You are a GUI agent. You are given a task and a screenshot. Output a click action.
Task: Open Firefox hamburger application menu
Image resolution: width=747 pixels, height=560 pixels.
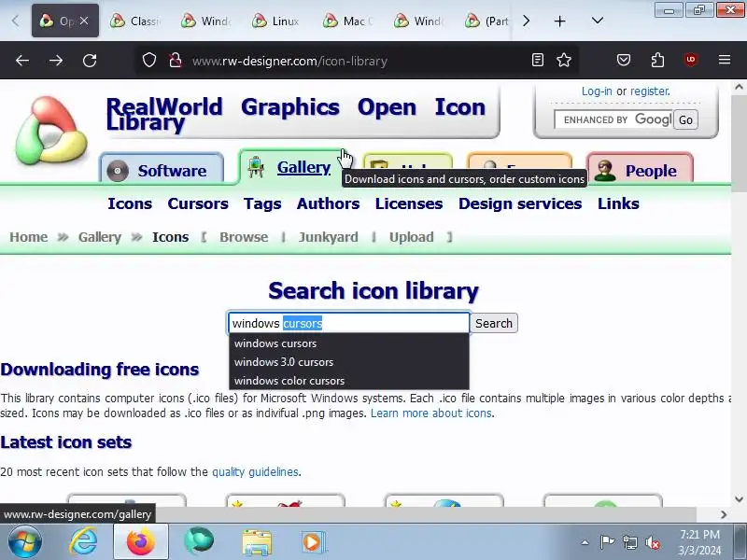[x=725, y=60]
